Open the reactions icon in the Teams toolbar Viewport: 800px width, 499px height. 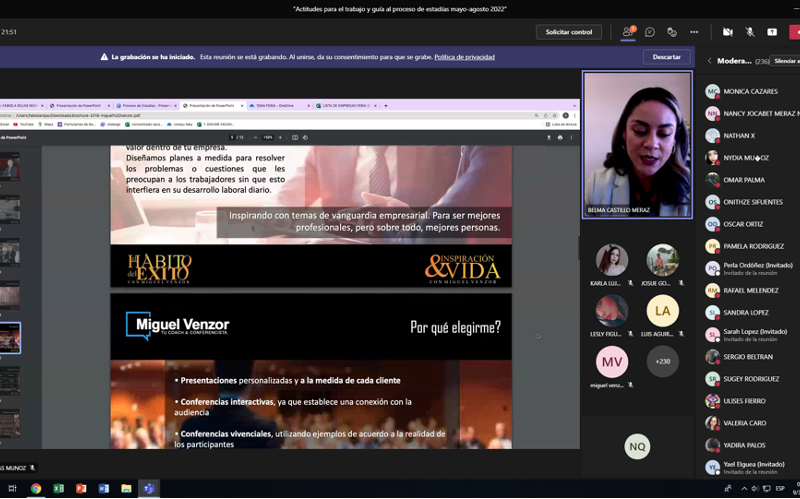click(x=672, y=32)
